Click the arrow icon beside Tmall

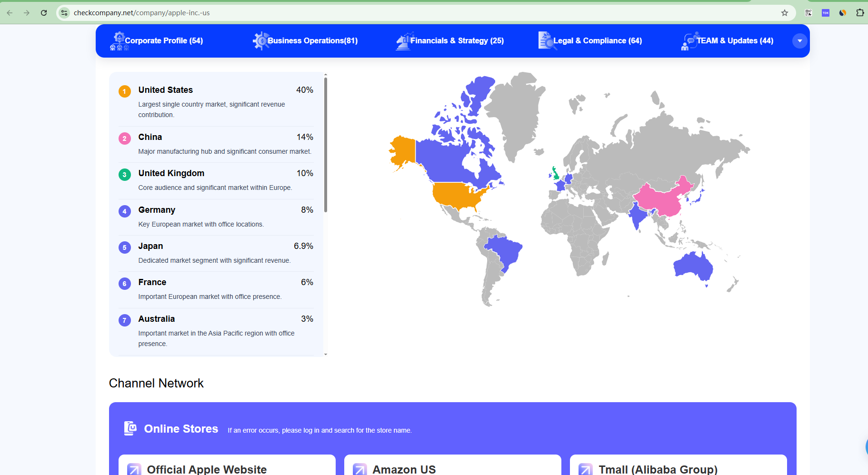click(x=585, y=469)
